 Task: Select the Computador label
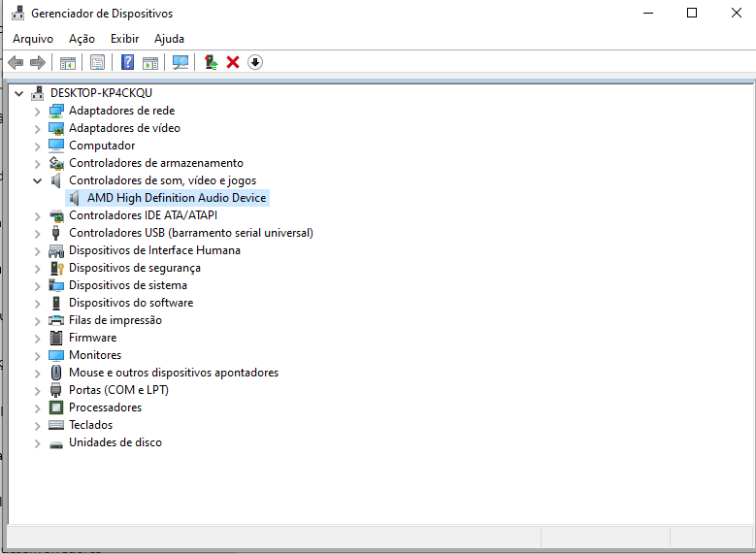click(x=102, y=146)
